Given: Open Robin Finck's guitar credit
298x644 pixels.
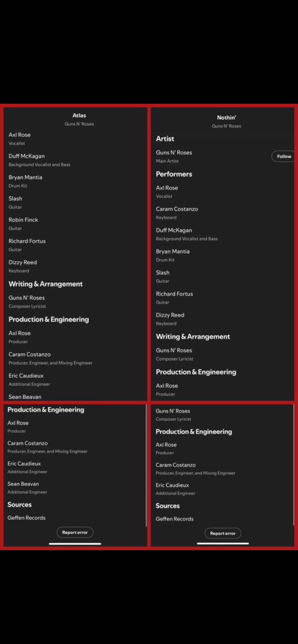Looking at the screenshot, I should tap(23, 220).
